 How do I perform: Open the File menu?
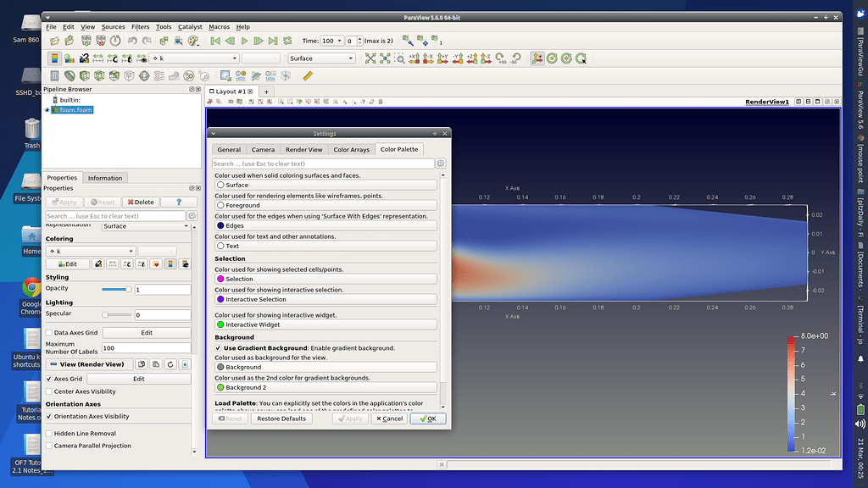point(51,26)
